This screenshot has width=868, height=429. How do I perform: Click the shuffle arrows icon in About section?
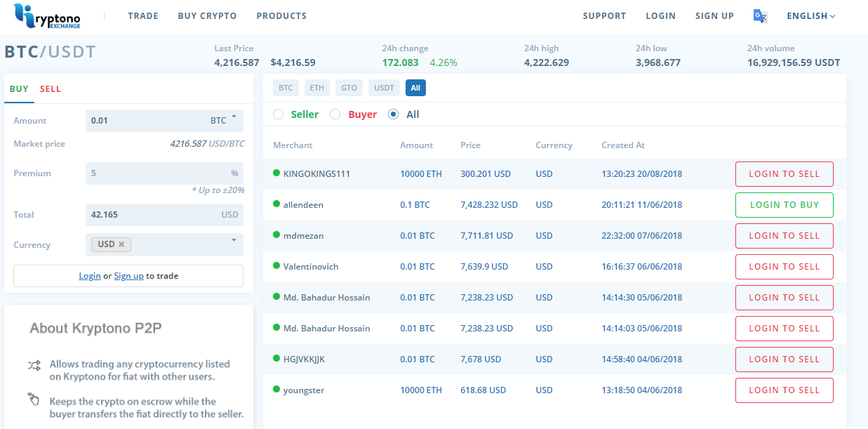pyautogui.click(x=34, y=365)
